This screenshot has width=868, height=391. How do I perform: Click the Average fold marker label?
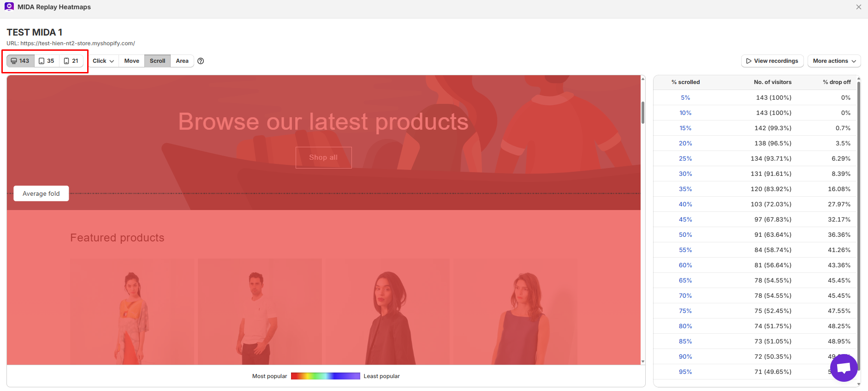[41, 193]
